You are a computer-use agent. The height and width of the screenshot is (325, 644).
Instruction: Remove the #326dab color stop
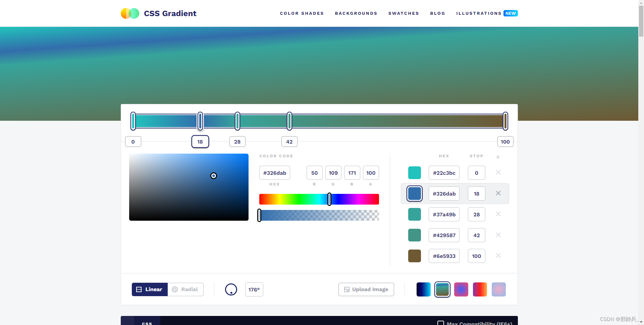pyautogui.click(x=498, y=193)
